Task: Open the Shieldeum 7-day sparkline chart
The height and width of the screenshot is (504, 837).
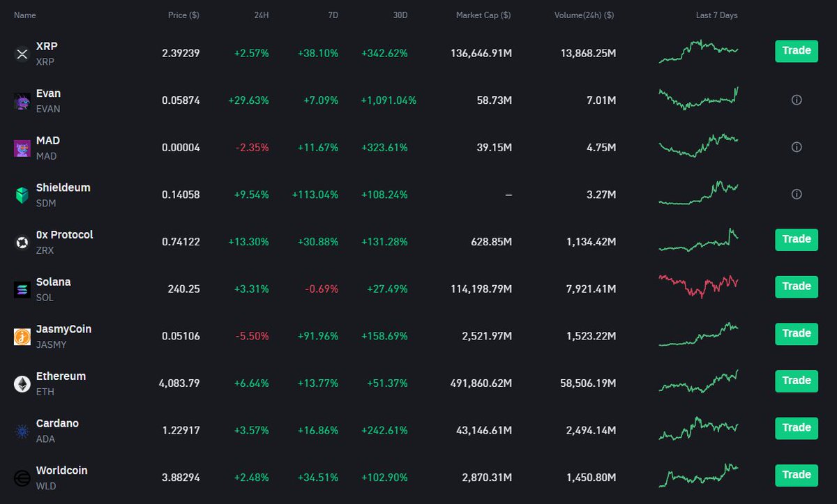Action: click(x=698, y=193)
